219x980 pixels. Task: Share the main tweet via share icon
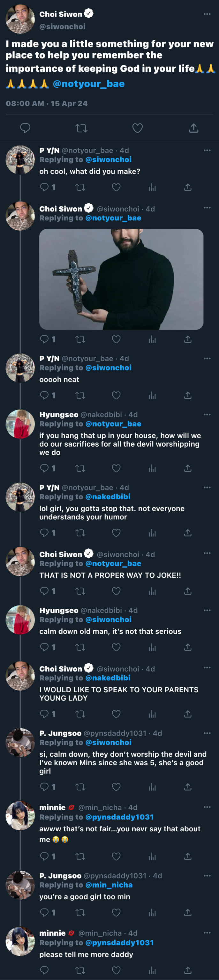tap(193, 128)
